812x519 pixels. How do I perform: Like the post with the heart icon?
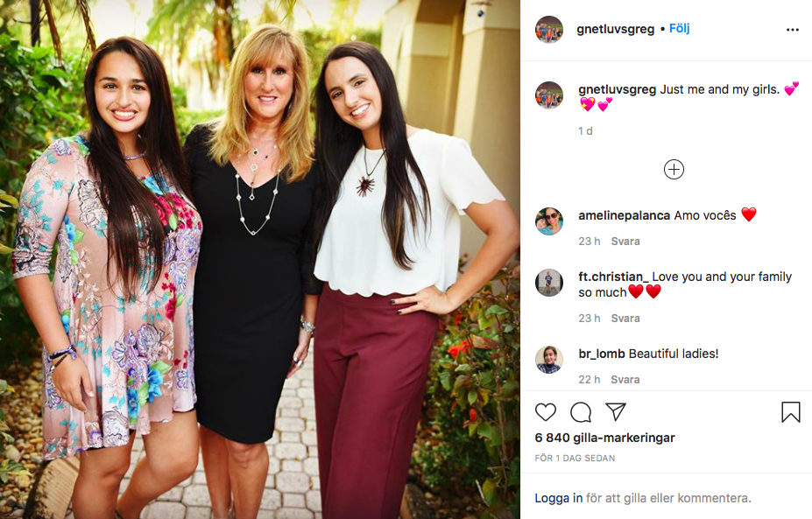click(x=546, y=412)
